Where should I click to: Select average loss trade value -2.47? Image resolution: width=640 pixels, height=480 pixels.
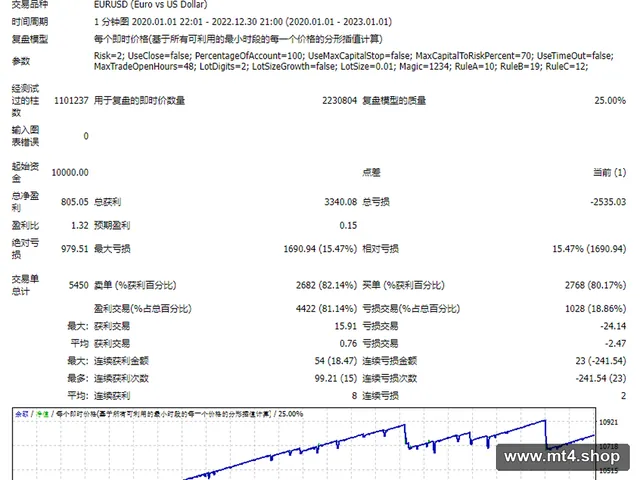(616, 344)
